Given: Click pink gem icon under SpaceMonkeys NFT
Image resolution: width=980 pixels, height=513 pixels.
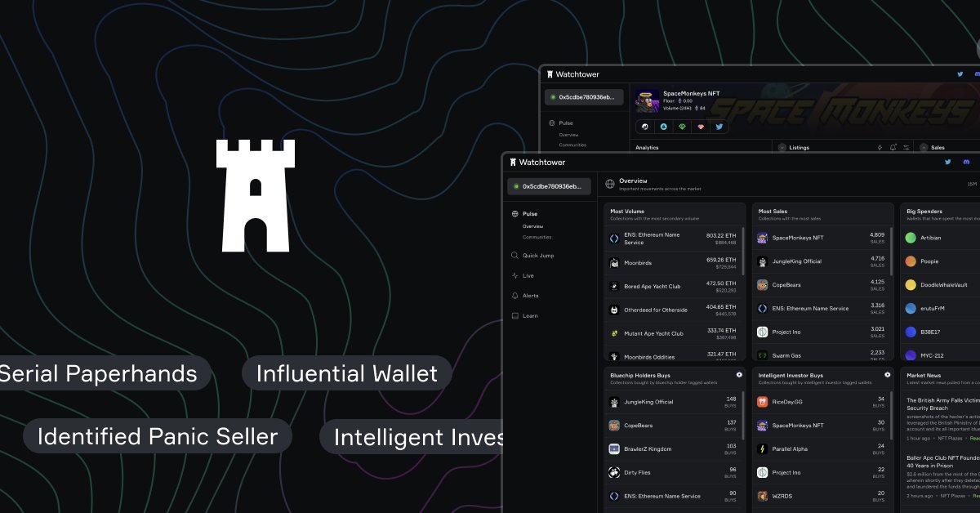Looking at the screenshot, I should click(701, 127).
